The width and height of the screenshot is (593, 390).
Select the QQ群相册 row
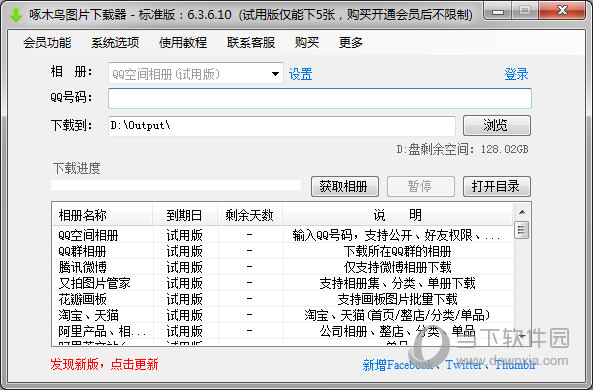tap(283, 251)
